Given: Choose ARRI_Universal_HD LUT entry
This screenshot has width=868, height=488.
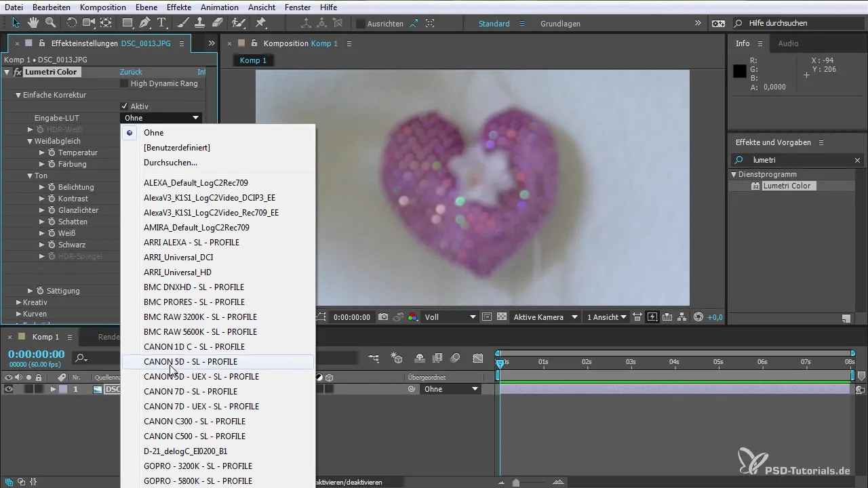Looking at the screenshot, I should click(218, 272).
